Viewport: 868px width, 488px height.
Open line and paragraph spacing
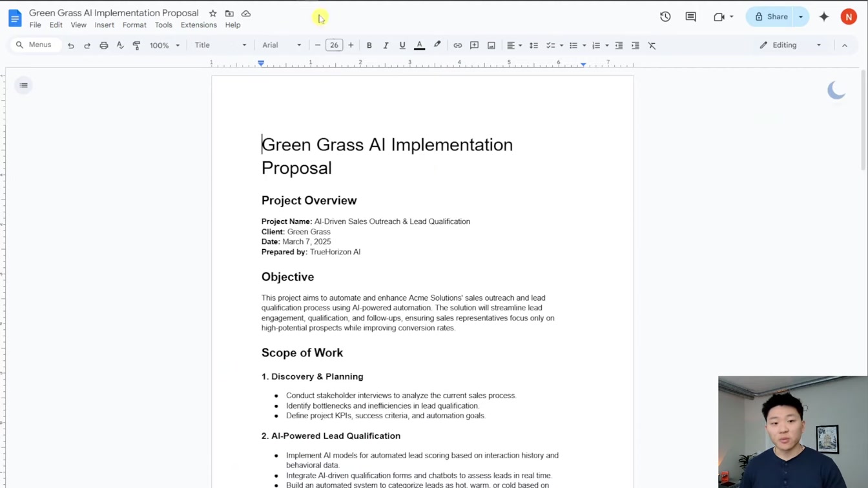coord(533,45)
